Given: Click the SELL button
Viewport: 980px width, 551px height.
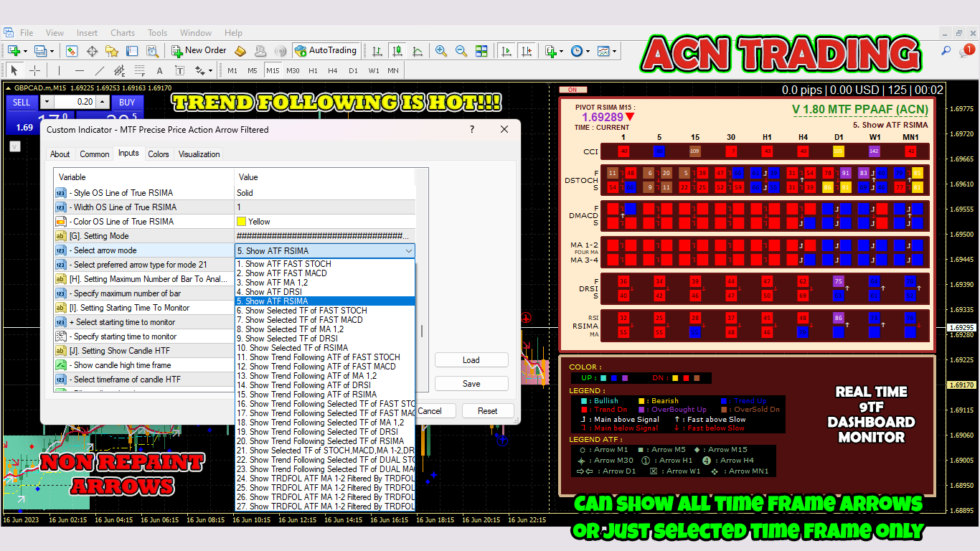Looking at the screenshot, I should [22, 102].
